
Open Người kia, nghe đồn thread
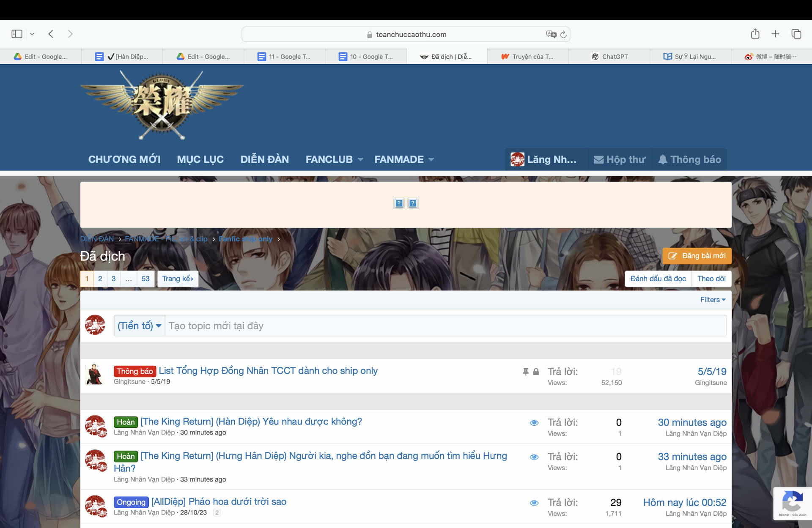(310, 462)
